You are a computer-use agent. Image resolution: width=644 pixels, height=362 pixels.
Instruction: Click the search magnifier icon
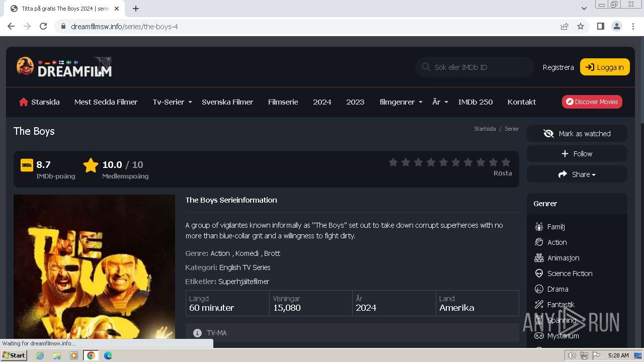click(426, 67)
